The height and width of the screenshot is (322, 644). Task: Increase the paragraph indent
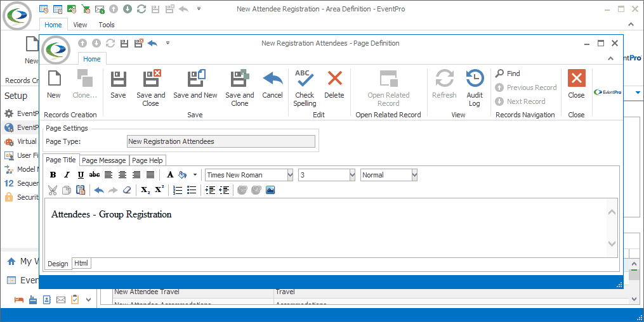tap(210, 190)
